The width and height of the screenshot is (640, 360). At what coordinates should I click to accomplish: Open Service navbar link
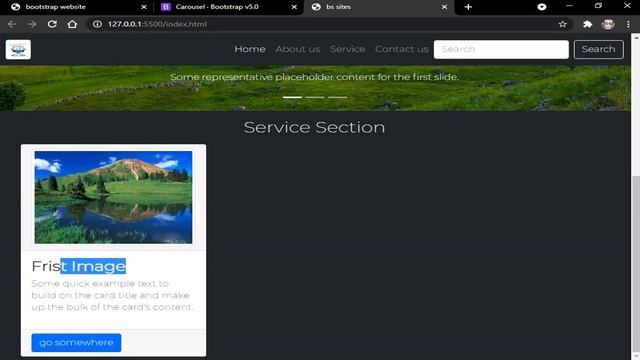pyautogui.click(x=347, y=49)
